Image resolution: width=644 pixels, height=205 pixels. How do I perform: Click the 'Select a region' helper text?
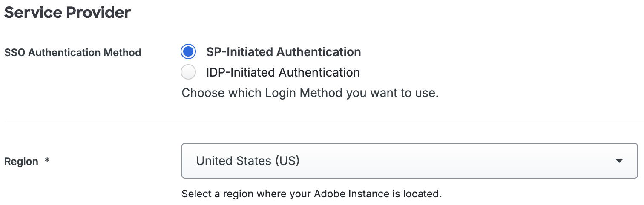311,194
